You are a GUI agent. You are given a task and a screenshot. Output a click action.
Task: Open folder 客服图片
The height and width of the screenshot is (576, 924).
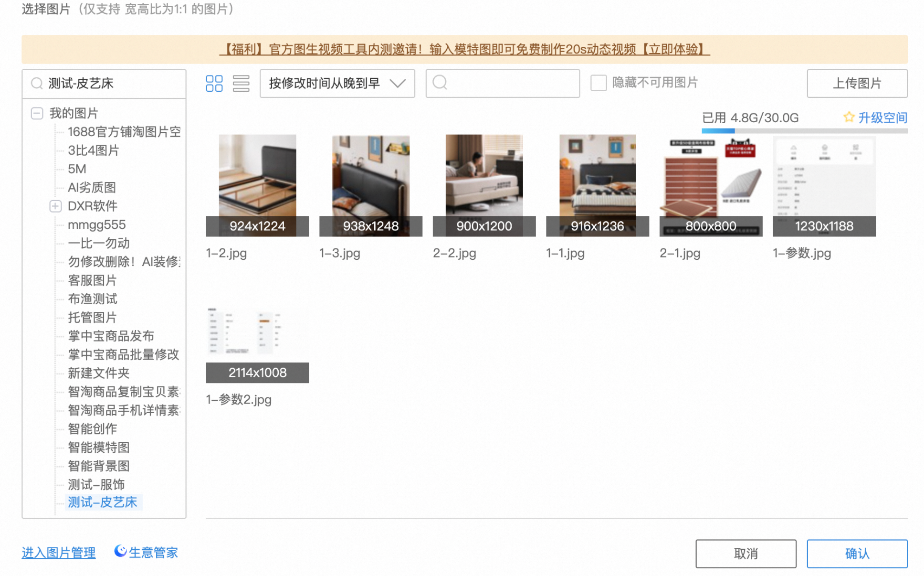[92, 280]
